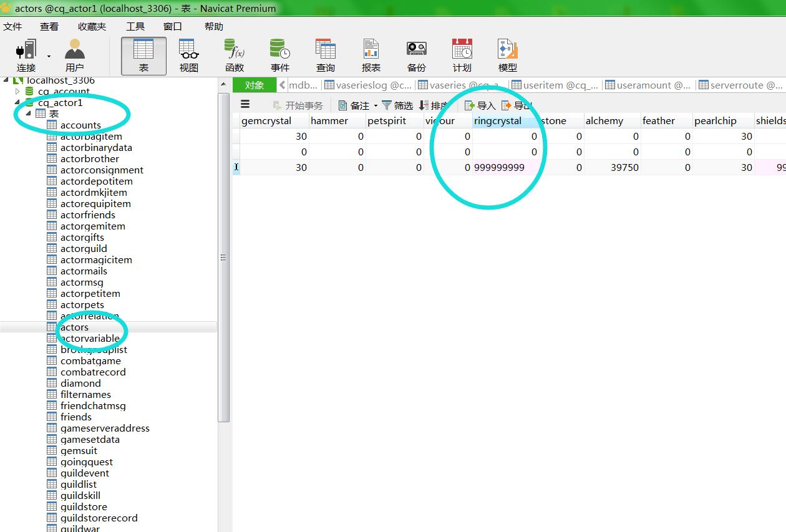Click the Begin Transaction (开始事务) button

298,105
